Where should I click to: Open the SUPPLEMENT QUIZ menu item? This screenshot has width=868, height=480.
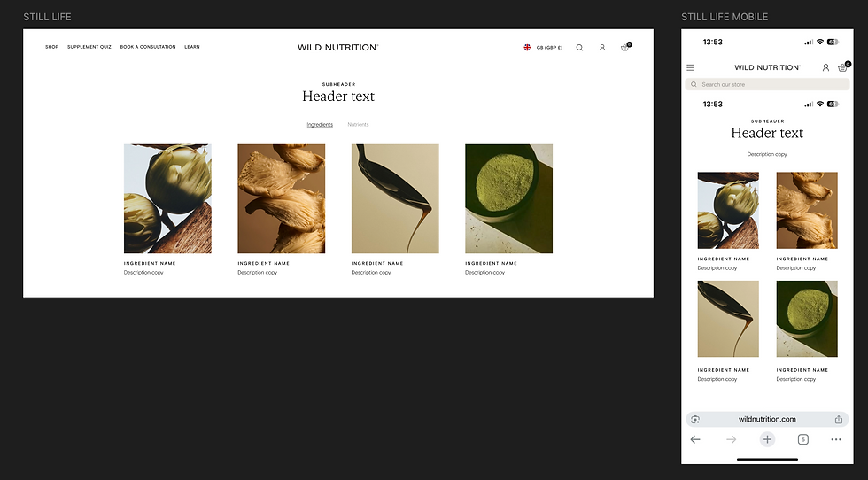(x=89, y=47)
